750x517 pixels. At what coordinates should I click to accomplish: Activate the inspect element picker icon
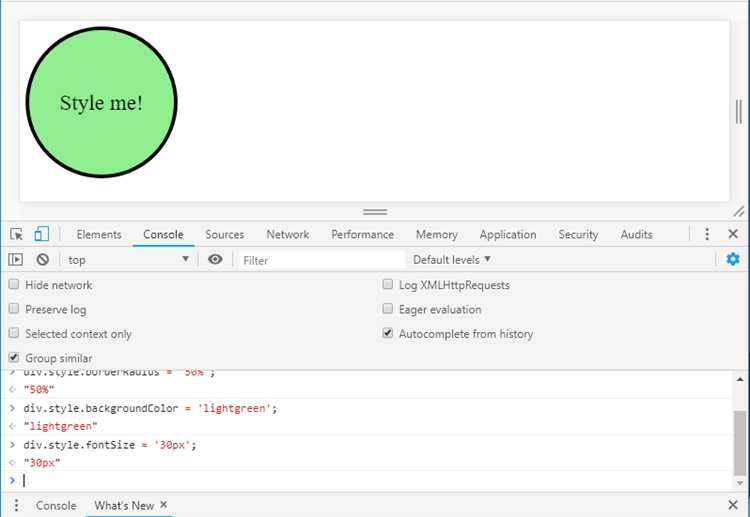16,234
